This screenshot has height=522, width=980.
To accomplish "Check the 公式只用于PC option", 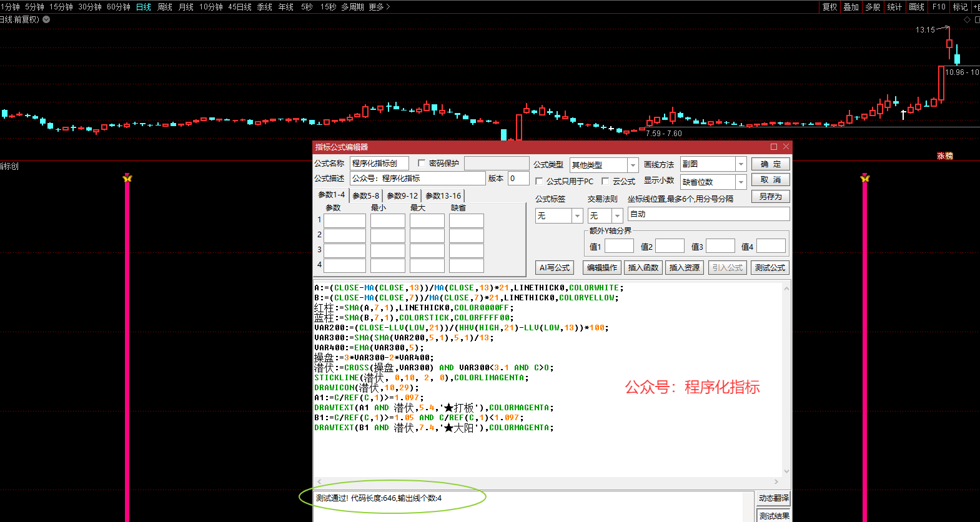I will [539, 181].
